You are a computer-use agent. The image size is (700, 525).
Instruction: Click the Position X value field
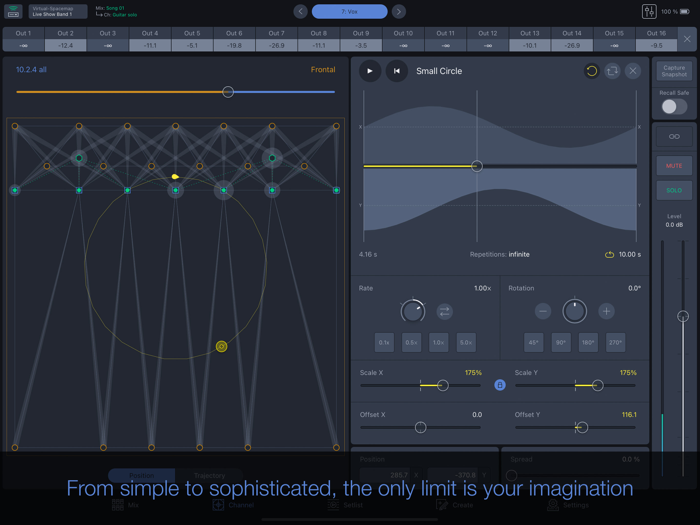[385, 475]
